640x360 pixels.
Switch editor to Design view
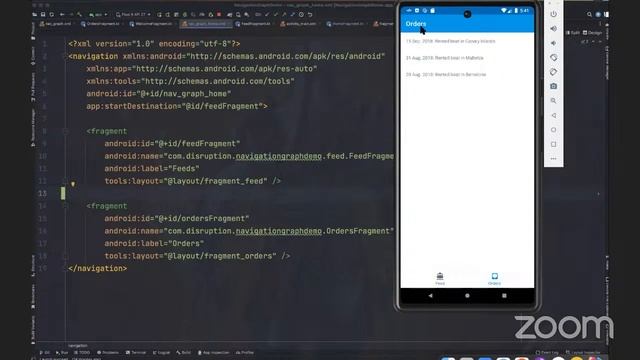pyautogui.click(x=592, y=32)
